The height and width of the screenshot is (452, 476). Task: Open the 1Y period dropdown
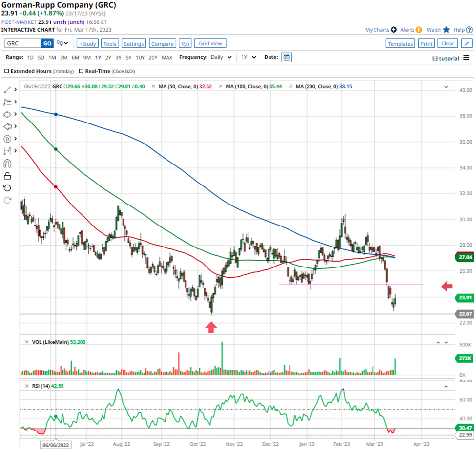coord(248,57)
